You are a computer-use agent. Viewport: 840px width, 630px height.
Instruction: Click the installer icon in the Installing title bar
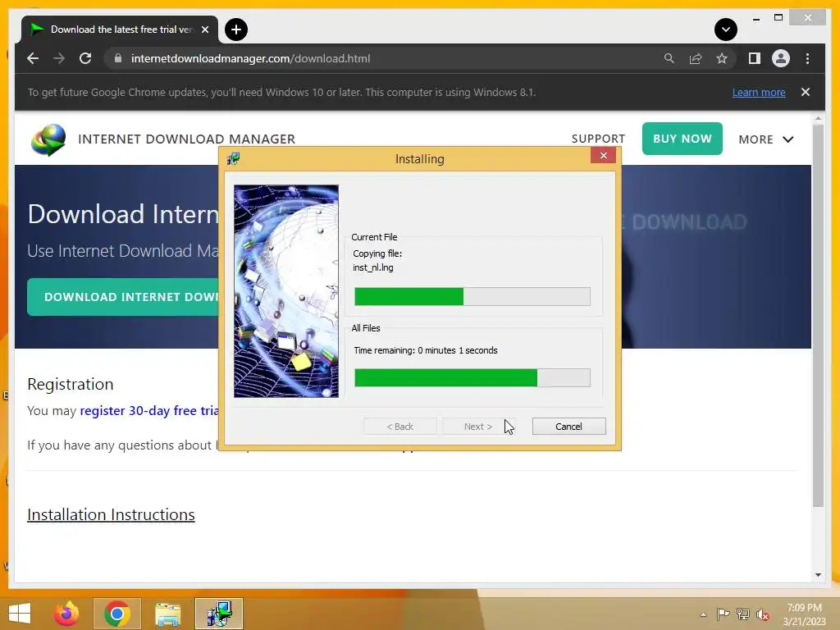(233, 158)
